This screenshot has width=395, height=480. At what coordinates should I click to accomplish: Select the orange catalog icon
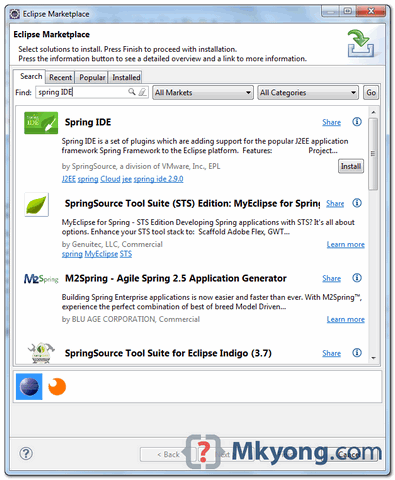(x=57, y=387)
